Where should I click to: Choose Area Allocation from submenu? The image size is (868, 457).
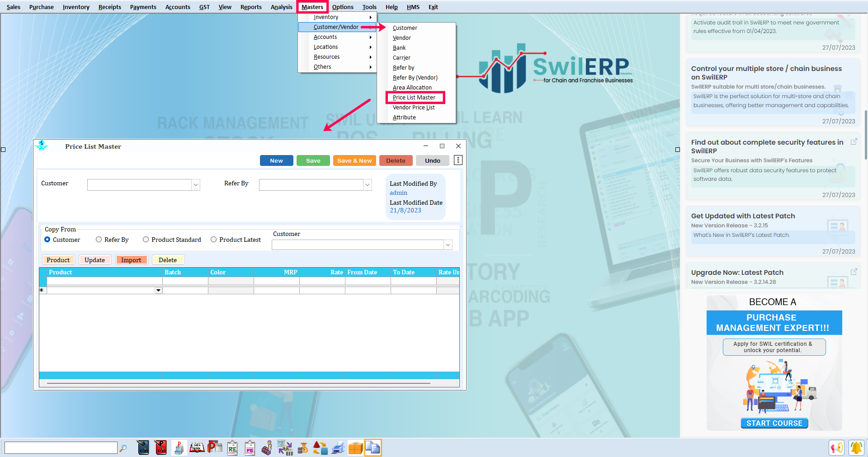412,87
